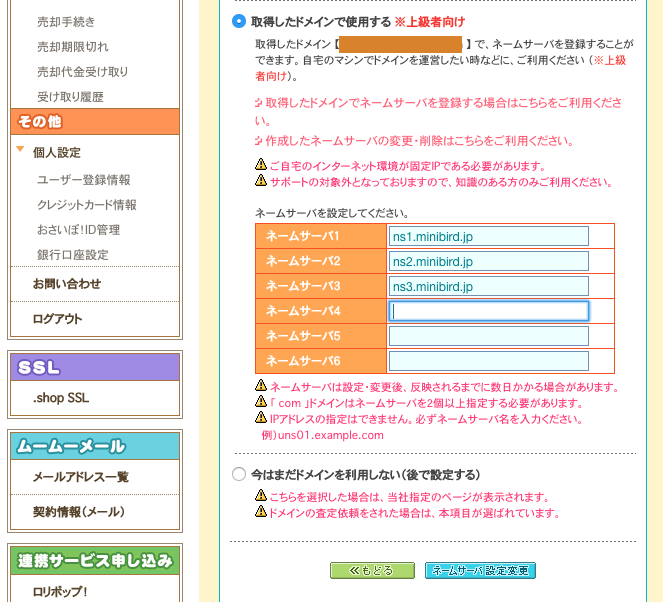The width and height of the screenshot is (663, 602).
Task: Click the もどる back button
Action: [x=372, y=570]
